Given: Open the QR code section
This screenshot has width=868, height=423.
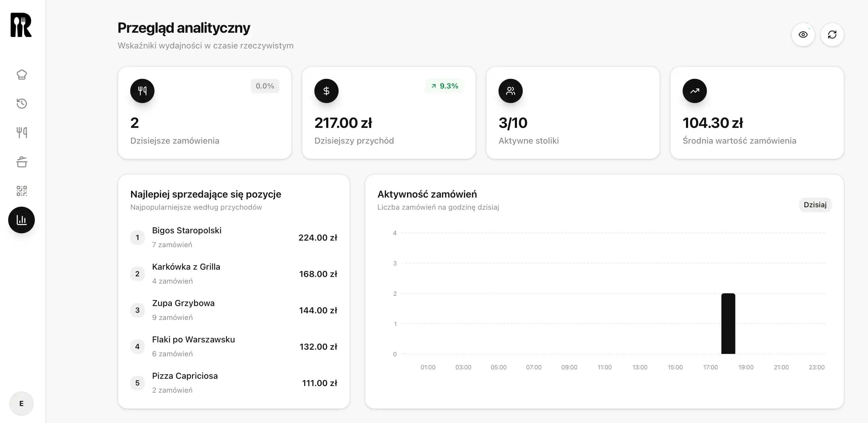Looking at the screenshot, I should click(22, 191).
